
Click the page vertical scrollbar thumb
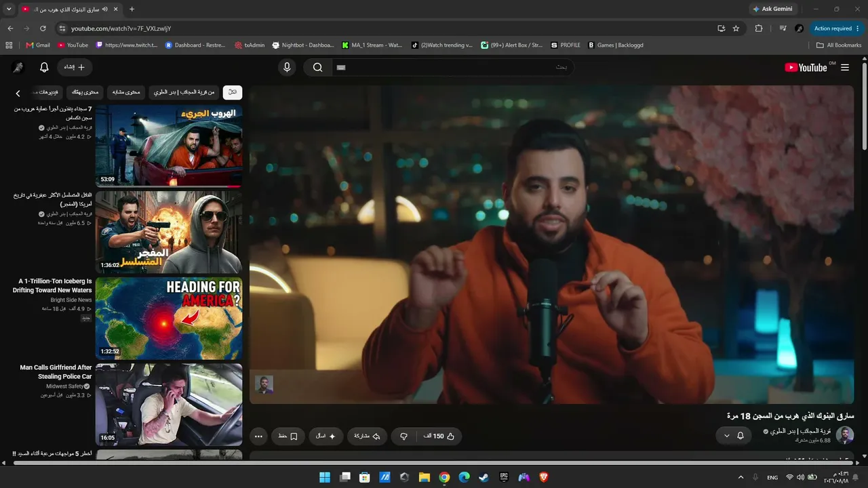[x=864, y=107]
